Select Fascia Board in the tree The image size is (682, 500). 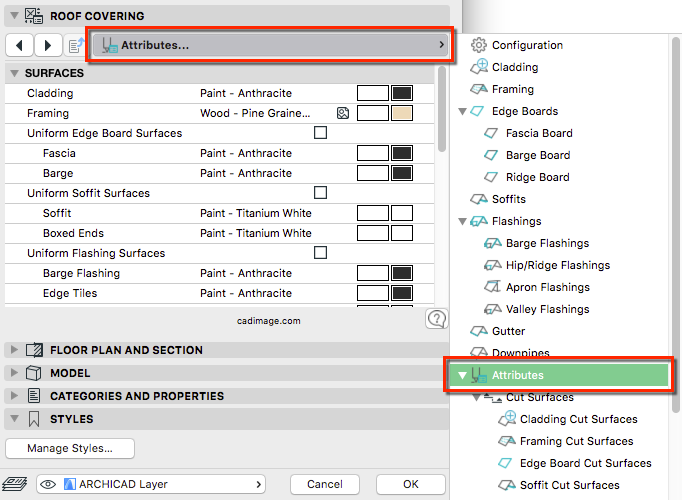pyautogui.click(x=539, y=133)
